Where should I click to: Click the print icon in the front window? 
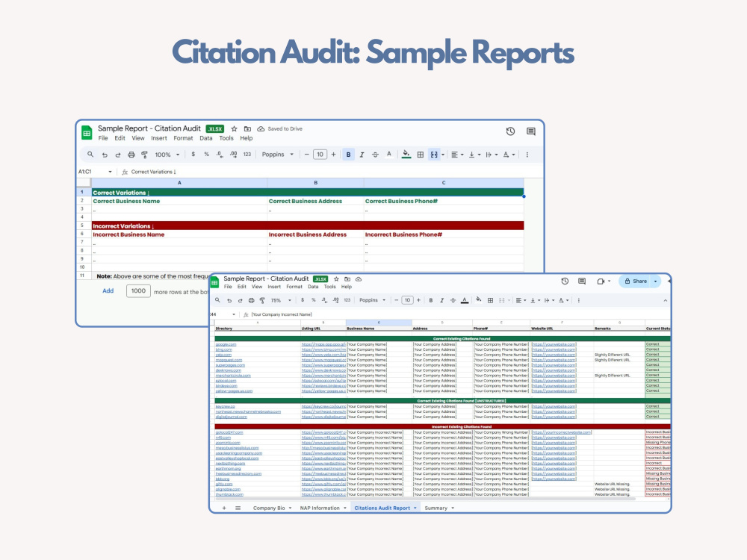pos(251,300)
